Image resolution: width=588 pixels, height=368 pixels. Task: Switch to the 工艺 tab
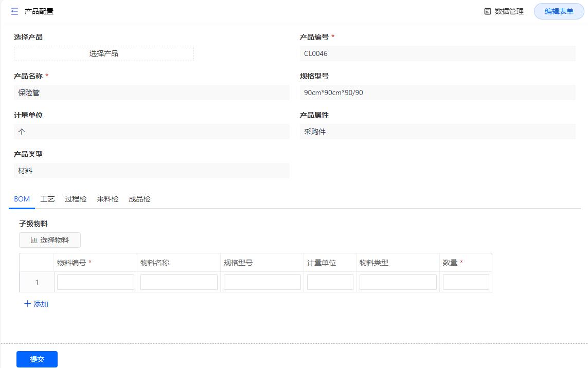point(47,199)
